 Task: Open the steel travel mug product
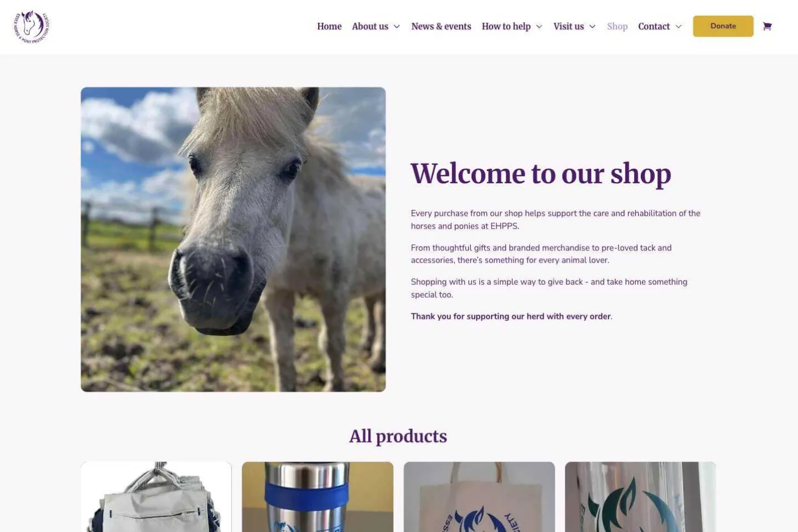coord(318,496)
